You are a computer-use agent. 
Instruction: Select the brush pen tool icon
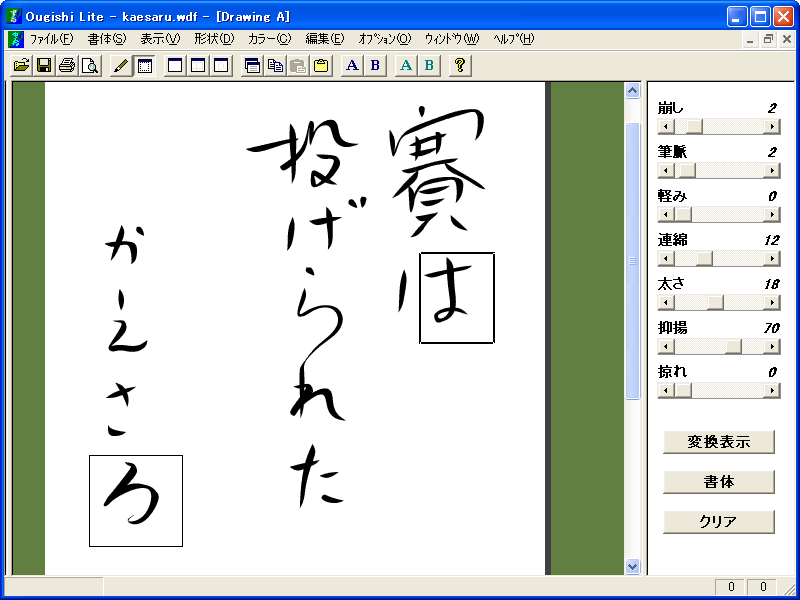pos(121,66)
